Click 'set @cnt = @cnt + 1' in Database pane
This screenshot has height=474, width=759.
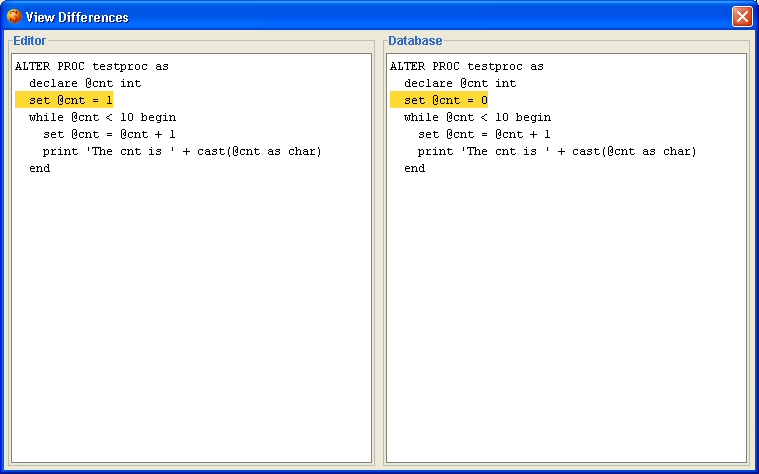[484, 134]
